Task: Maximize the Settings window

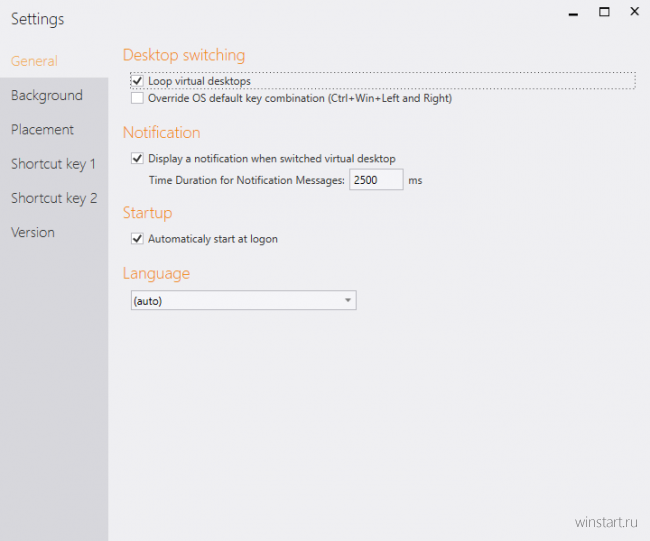Action: [x=604, y=12]
